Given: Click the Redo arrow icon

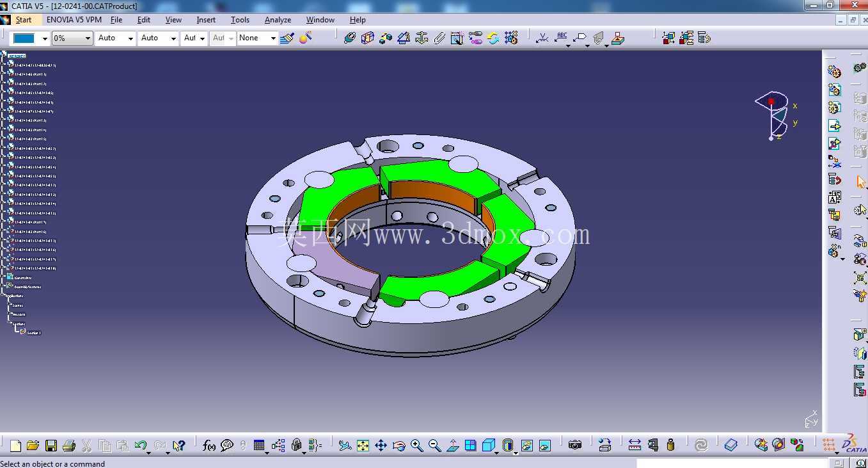Looking at the screenshot, I should 160,446.
